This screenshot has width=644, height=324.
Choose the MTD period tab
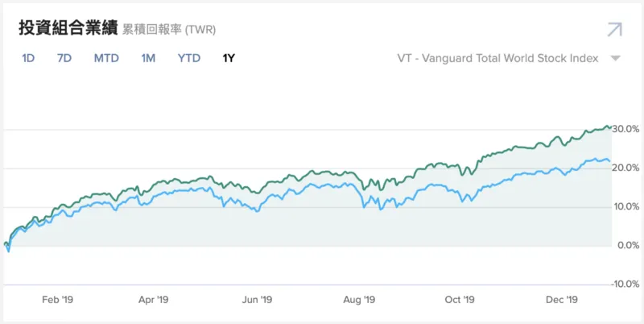[106, 58]
